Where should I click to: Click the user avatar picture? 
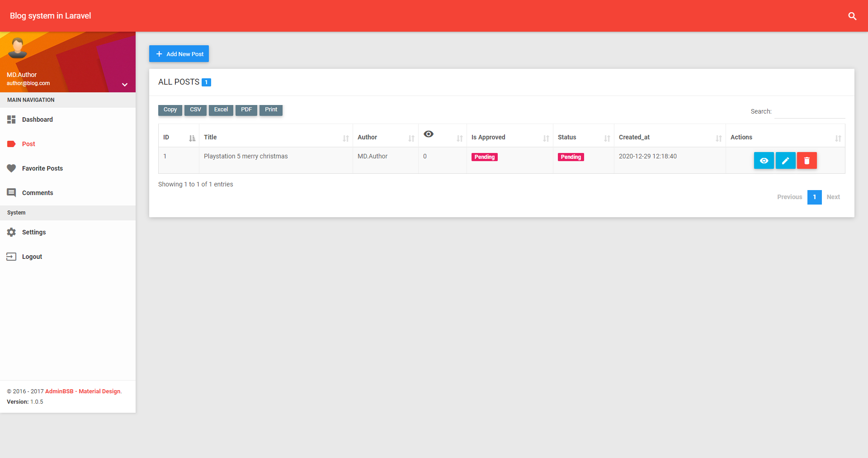[x=18, y=48]
